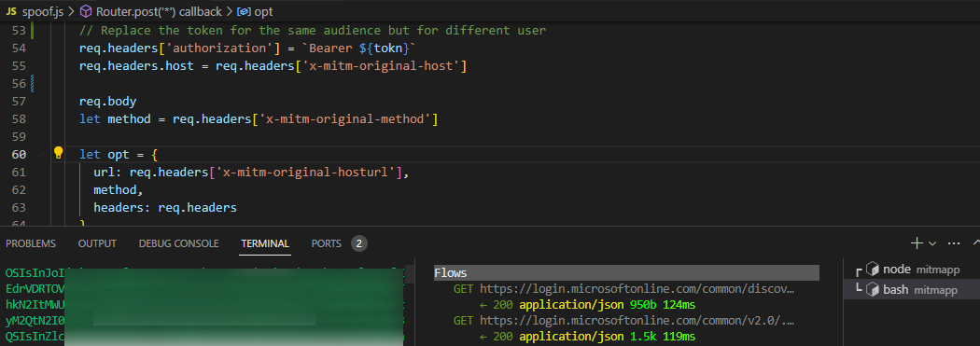Switch to the PROBLEMS tab
Screen dimensions: 980x346
coord(31,243)
